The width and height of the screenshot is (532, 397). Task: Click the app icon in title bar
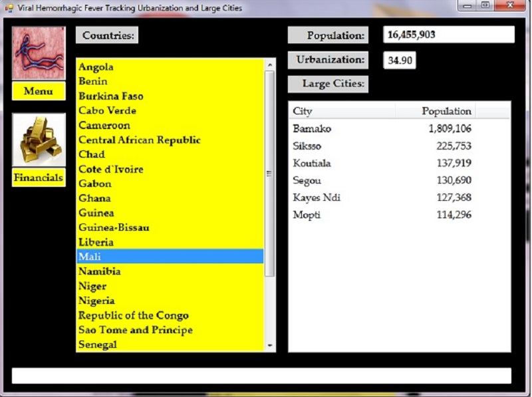tap(9, 8)
